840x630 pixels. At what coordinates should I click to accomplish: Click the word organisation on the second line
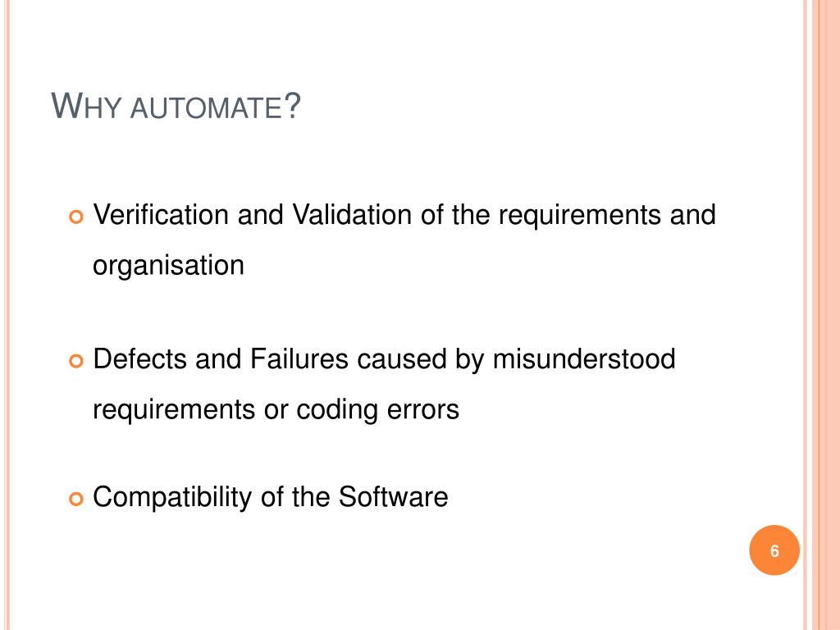click(x=168, y=266)
